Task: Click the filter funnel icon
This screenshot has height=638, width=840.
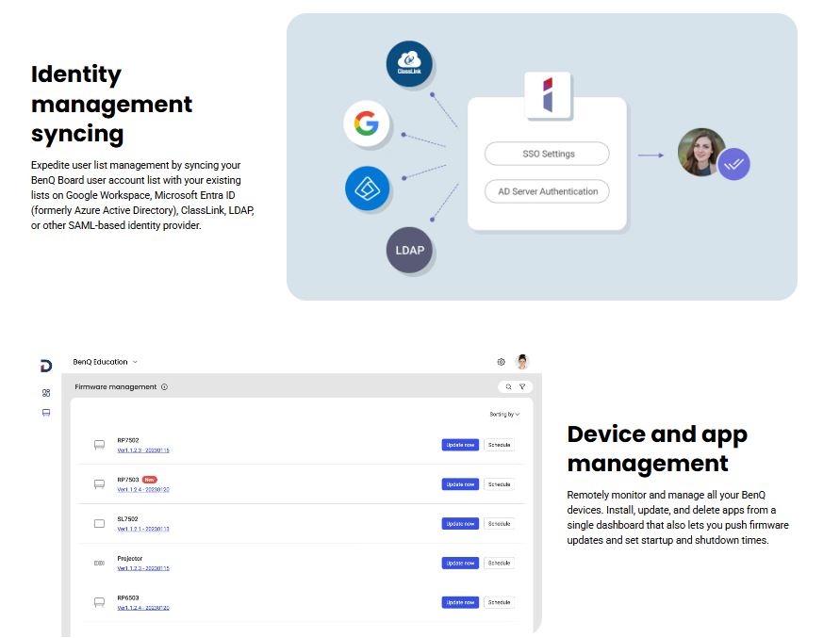Action: click(x=522, y=386)
